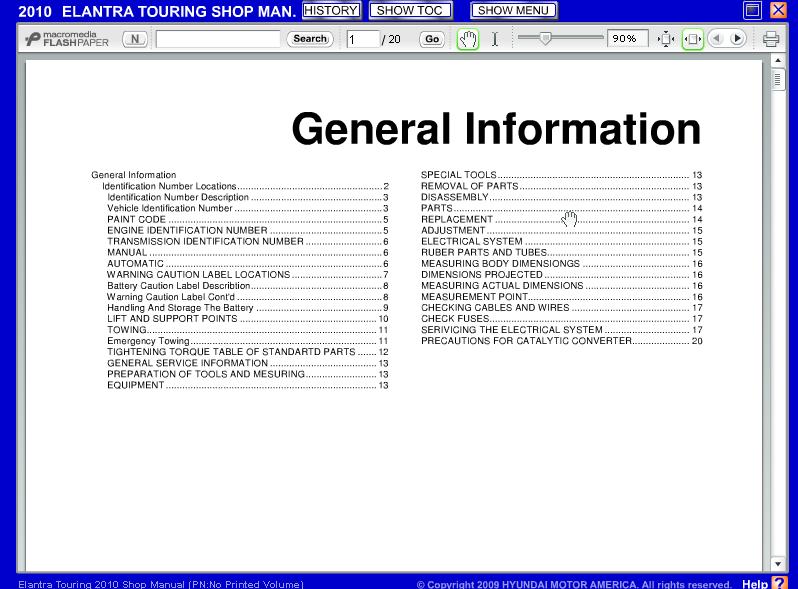Click 'GENERAL SERVICE INFORMATION' entry

[247, 363]
